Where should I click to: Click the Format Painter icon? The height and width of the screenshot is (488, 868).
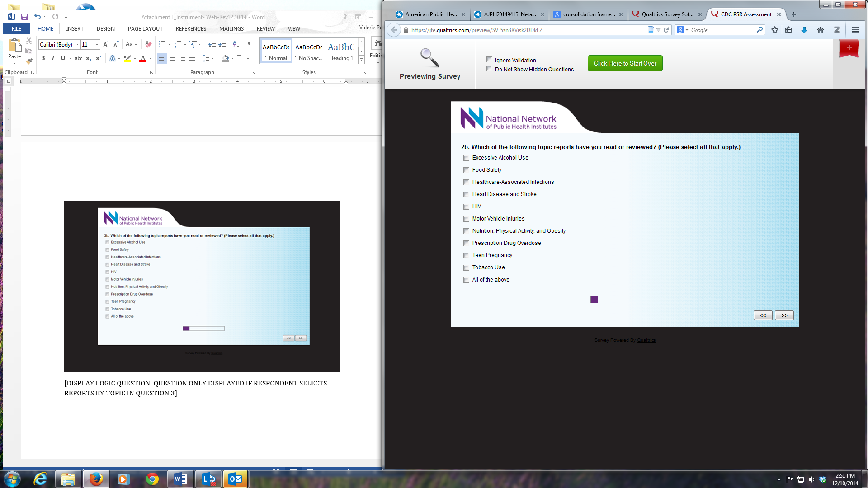click(x=29, y=61)
